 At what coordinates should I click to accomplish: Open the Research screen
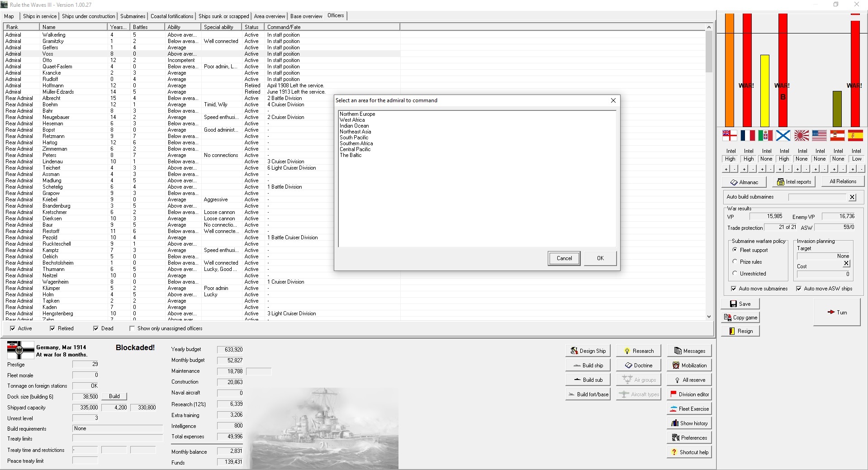(x=638, y=351)
